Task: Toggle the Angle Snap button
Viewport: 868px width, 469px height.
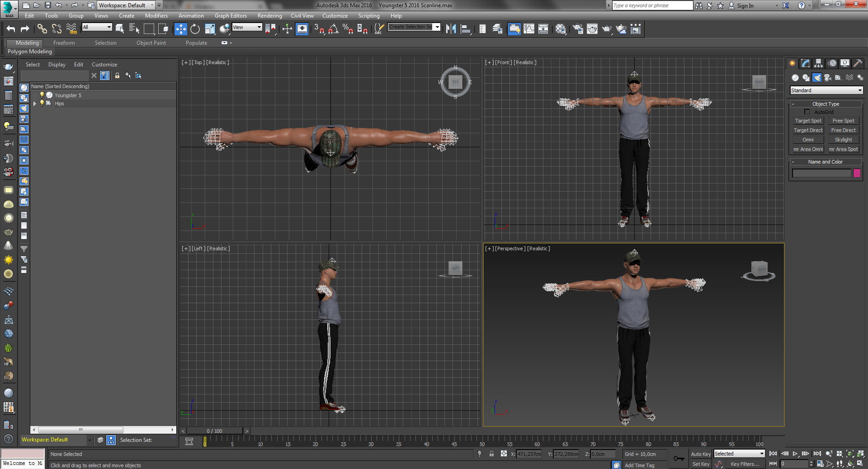Action: (334, 29)
